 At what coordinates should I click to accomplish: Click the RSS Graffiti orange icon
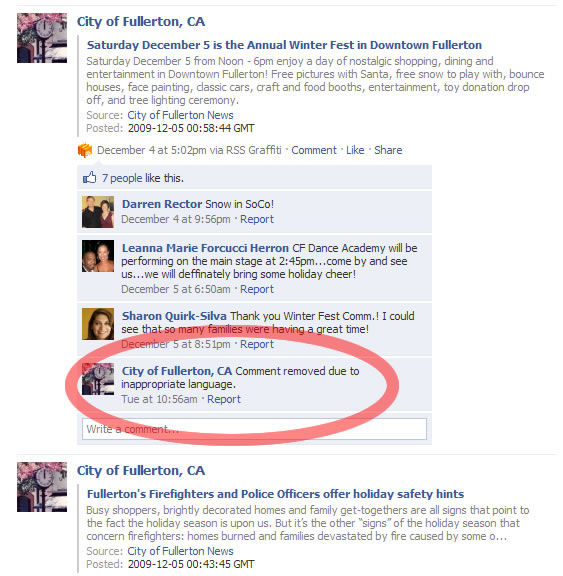(85, 150)
